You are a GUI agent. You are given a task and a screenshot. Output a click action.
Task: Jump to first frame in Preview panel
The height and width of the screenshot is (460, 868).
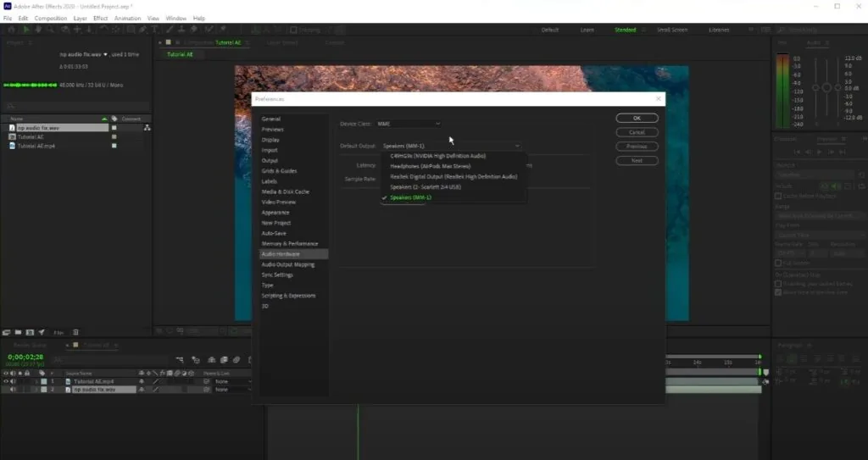pos(797,152)
